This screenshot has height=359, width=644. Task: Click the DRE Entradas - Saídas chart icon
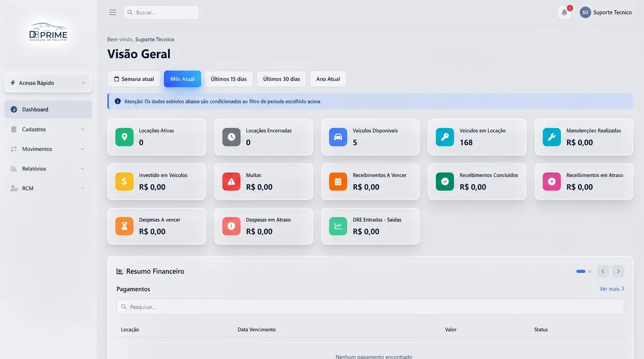point(338,226)
